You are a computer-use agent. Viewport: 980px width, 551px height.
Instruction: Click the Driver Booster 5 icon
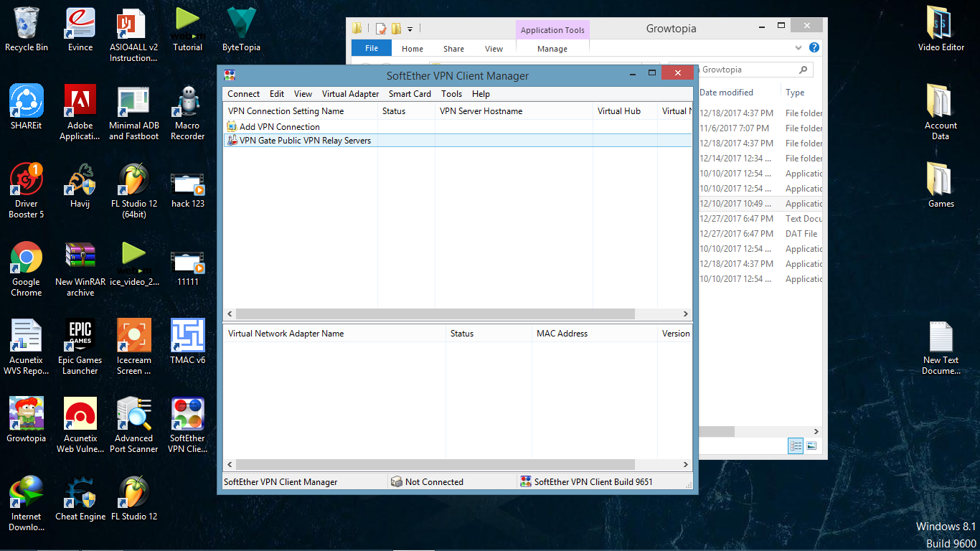[27, 191]
